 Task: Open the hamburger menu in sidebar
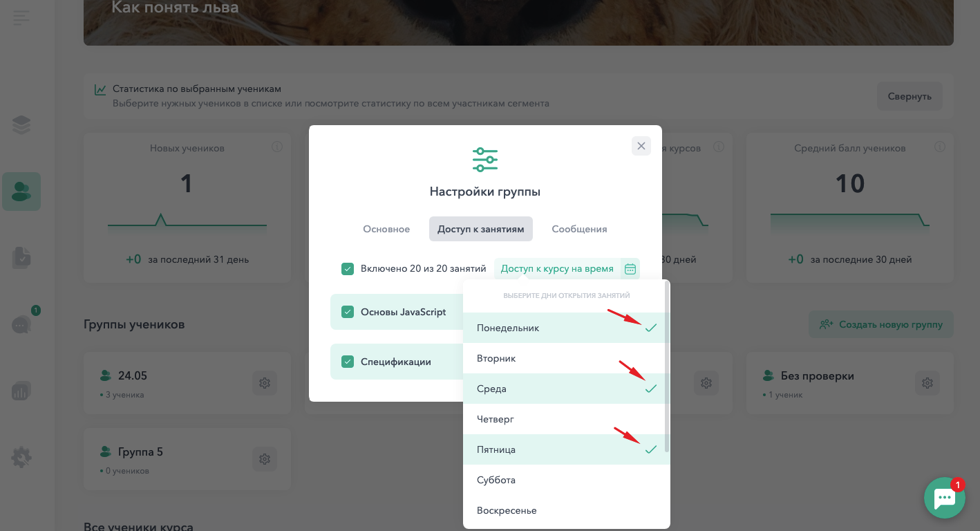pos(21,17)
